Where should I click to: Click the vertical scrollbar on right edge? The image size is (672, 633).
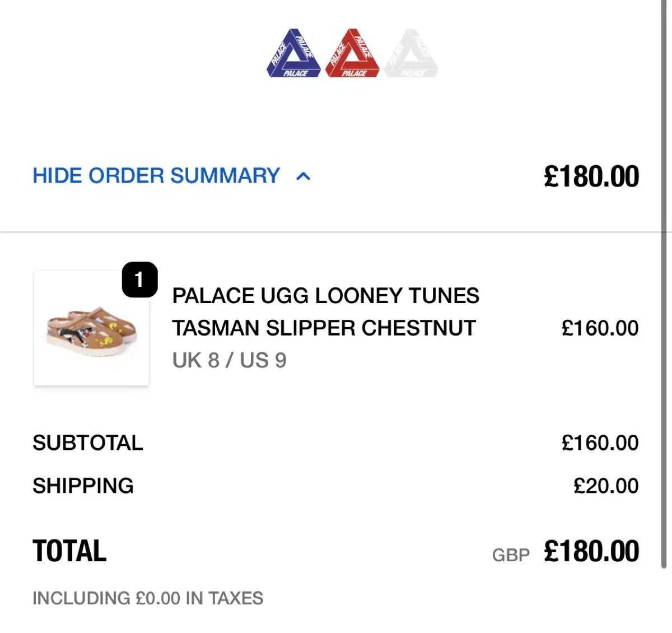coord(664,280)
